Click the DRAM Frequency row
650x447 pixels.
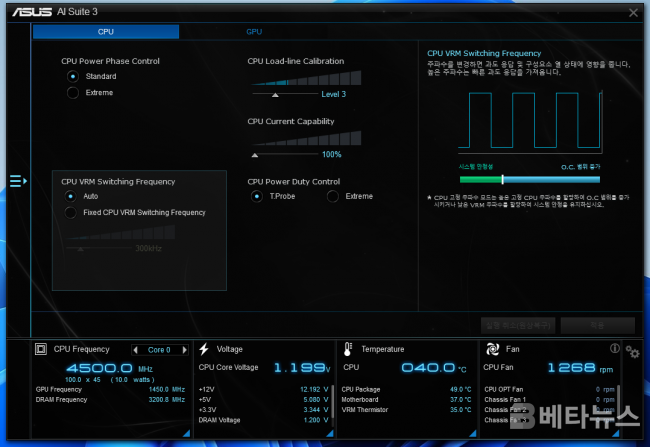click(x=110, y=400)
